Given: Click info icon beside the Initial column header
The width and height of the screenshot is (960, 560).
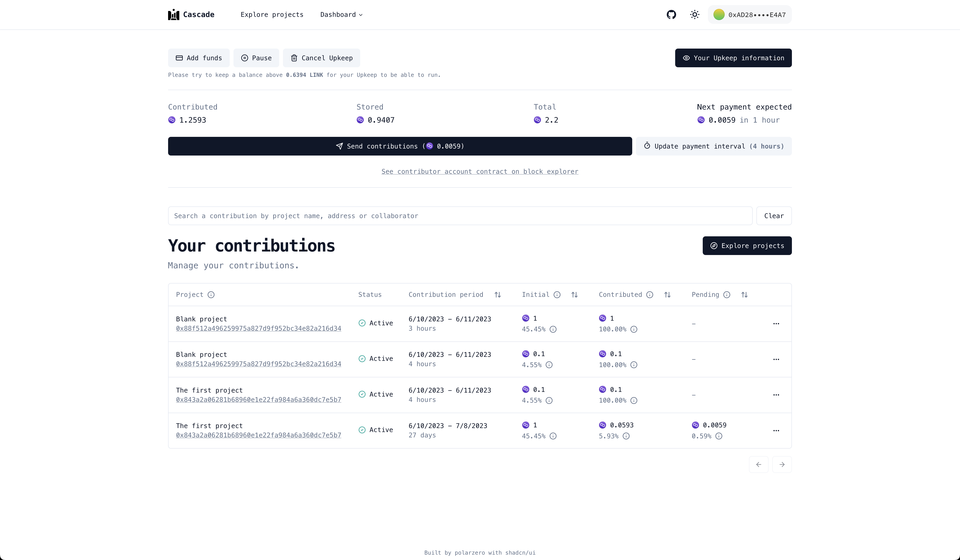Looking at the screenshot, I should [557, 294].
